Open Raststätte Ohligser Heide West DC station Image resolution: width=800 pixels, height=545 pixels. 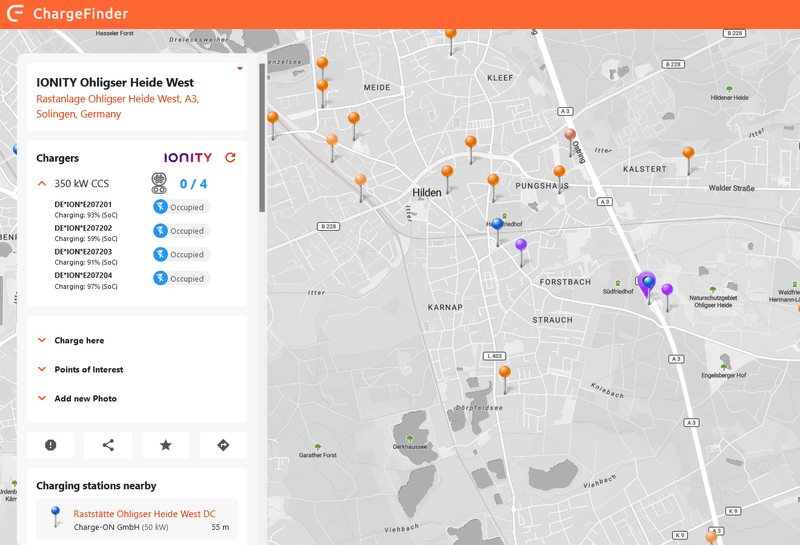click(x=144, y=514)
